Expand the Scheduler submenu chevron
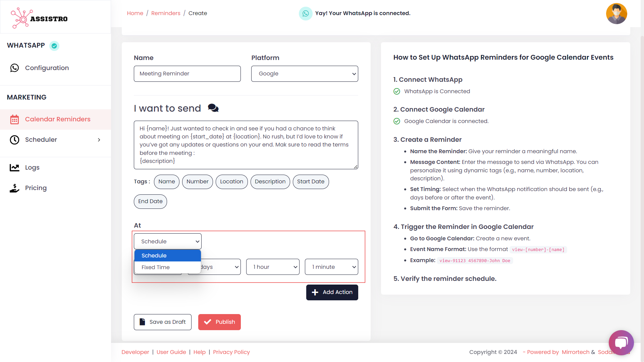The width and height of the screenshot is (644, 362). [x=99, y=140]
